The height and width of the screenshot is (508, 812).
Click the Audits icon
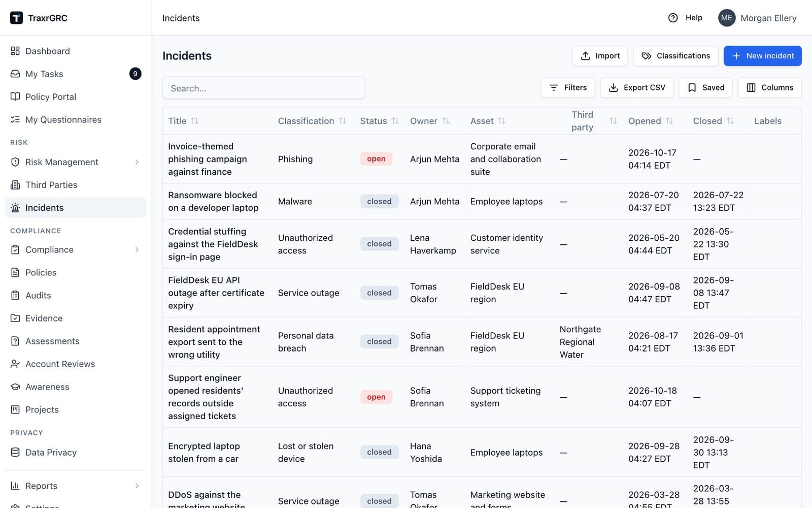point(15,295)
